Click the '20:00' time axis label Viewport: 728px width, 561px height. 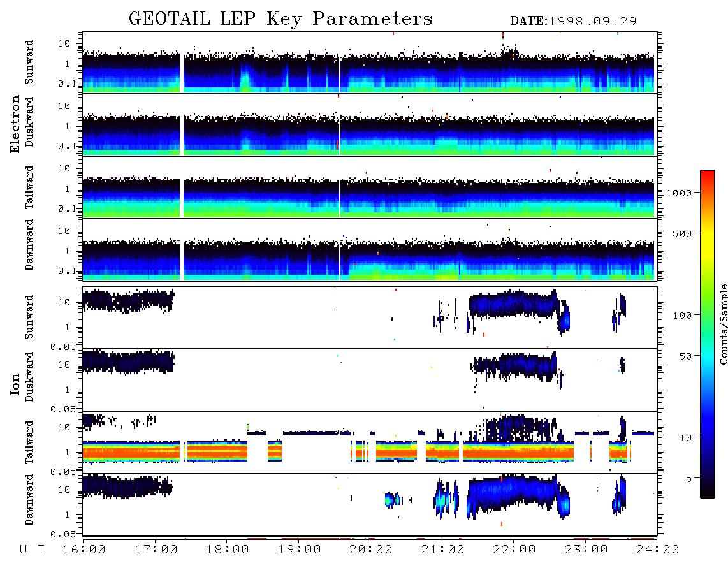[x=371, y=550]
